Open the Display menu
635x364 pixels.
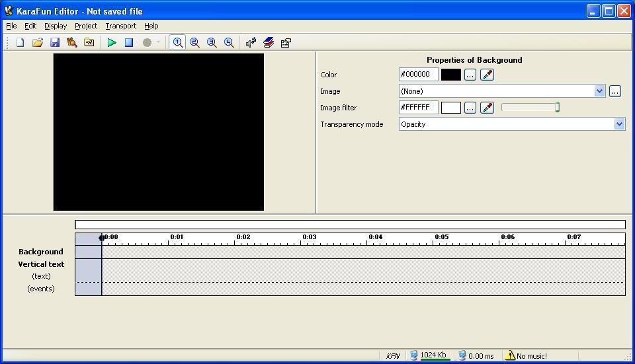pyautogui.click(x=56, y=26)
